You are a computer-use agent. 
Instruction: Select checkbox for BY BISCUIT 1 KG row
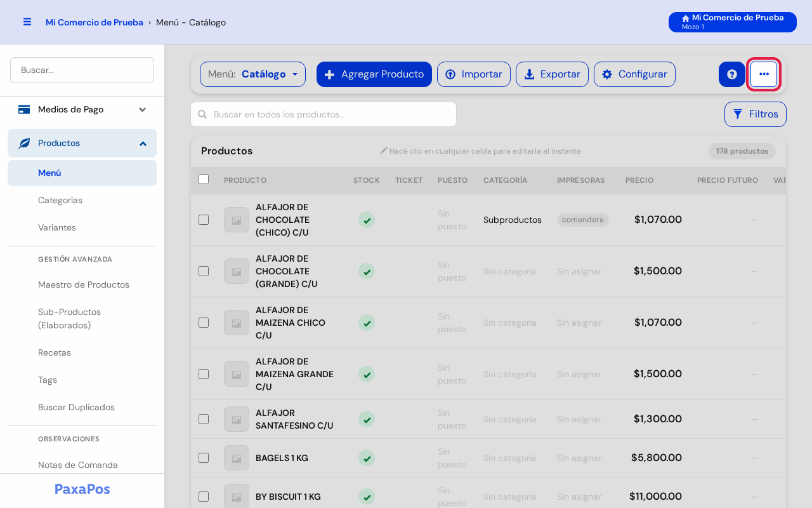pyautogui.click(x=204, y=497)
